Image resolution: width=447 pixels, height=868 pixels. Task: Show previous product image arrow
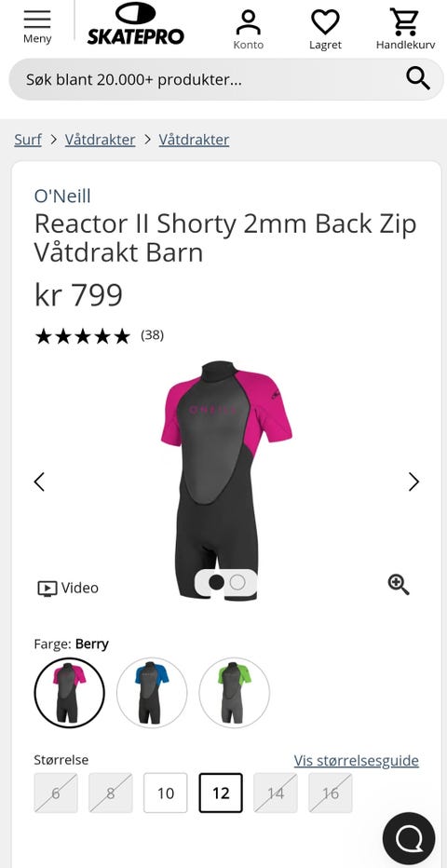39,481
